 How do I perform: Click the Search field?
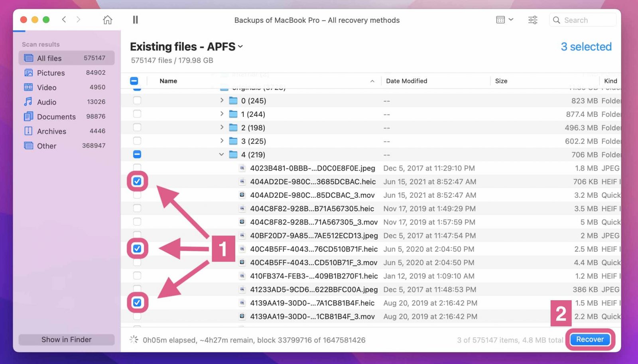(x=583, y=20)
